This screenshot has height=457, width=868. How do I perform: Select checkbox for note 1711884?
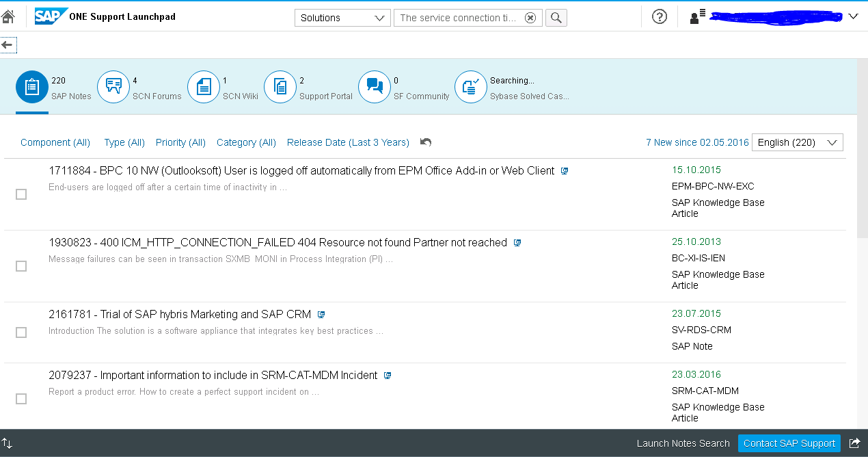click(21, 194)
